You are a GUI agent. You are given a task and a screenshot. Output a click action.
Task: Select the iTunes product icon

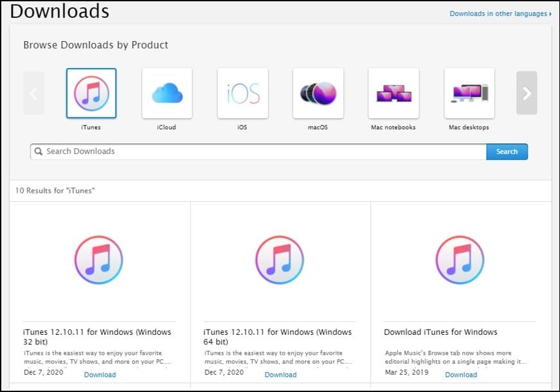tap(91, 93)
